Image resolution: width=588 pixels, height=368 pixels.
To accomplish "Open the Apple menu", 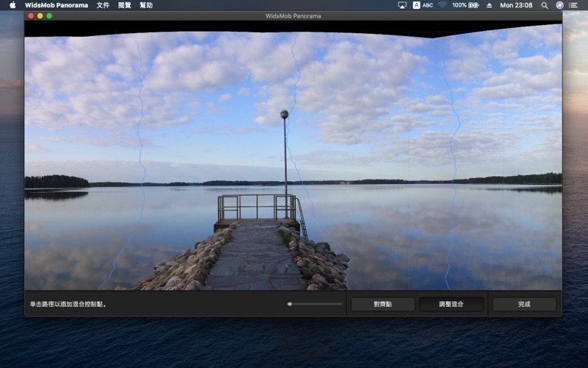I will (12, 5).
